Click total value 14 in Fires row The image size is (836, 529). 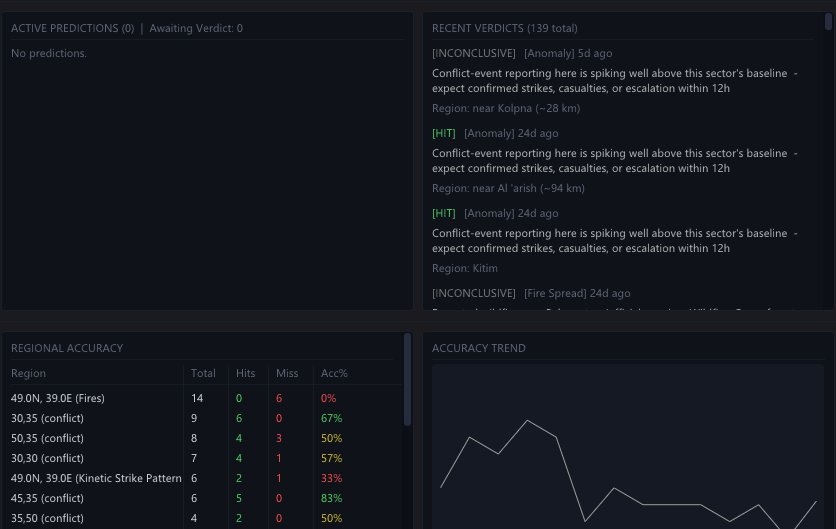197,398
